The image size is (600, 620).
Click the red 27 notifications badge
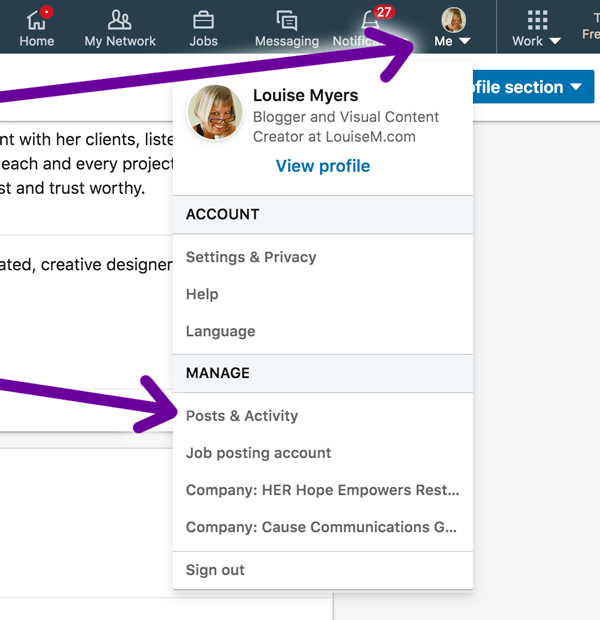click(384, 12)
